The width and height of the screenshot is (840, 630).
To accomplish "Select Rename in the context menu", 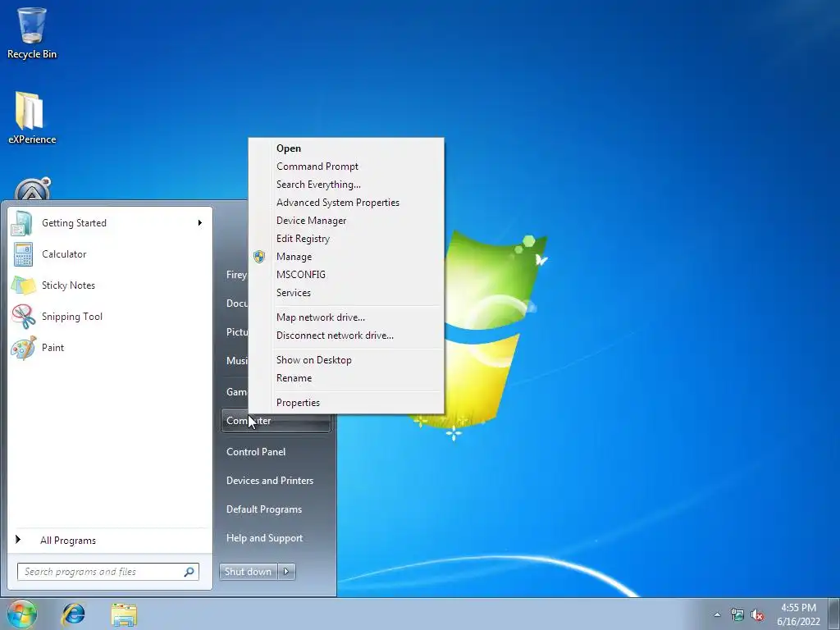I will click(x=346, y=378).
